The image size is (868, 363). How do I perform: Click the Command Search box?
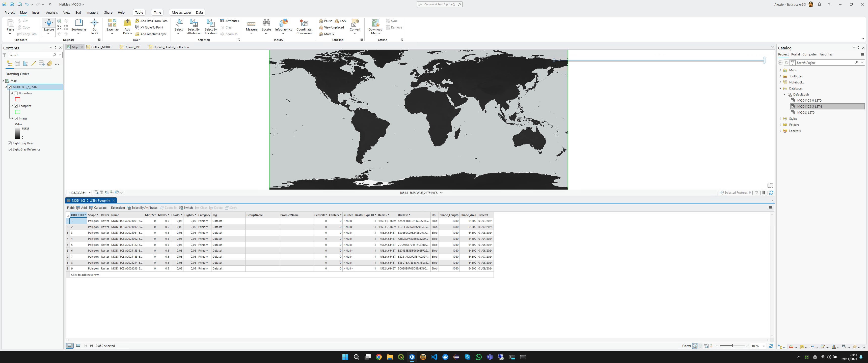[439, 4]
